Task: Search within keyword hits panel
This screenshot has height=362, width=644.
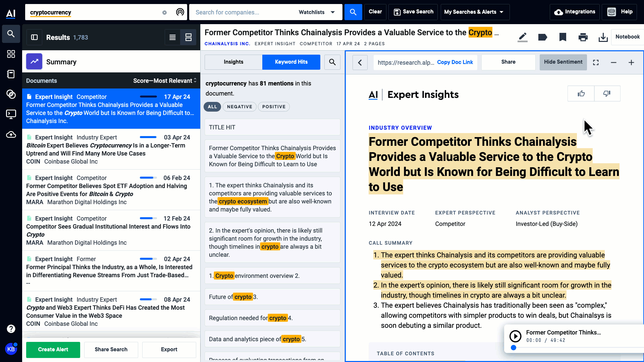Action: 332,62
